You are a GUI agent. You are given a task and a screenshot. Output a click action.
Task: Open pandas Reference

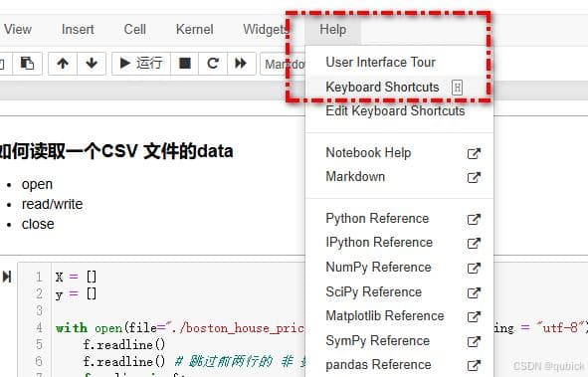[399, 365]
